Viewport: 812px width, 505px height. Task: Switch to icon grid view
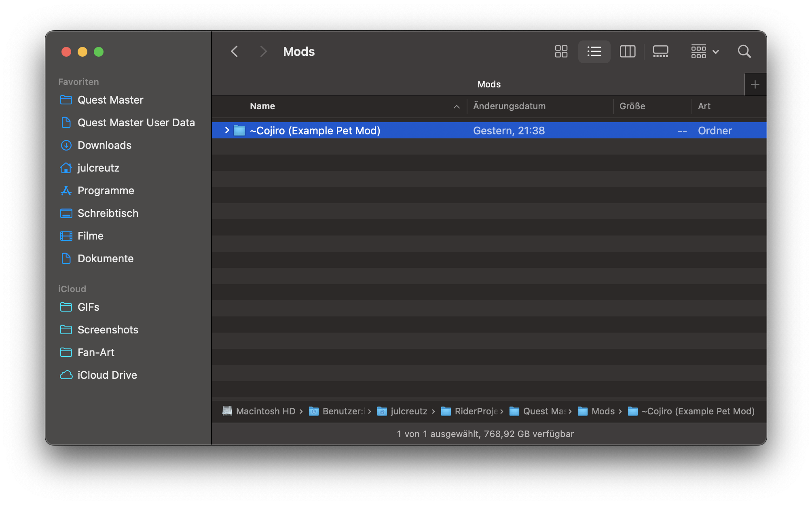pyautogui.click(x=561, y=51)
